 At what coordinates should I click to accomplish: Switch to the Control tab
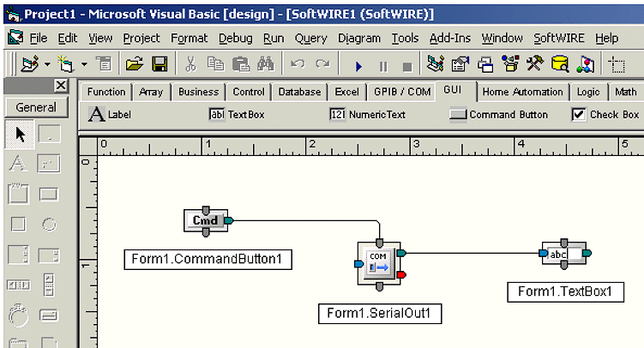249,92
